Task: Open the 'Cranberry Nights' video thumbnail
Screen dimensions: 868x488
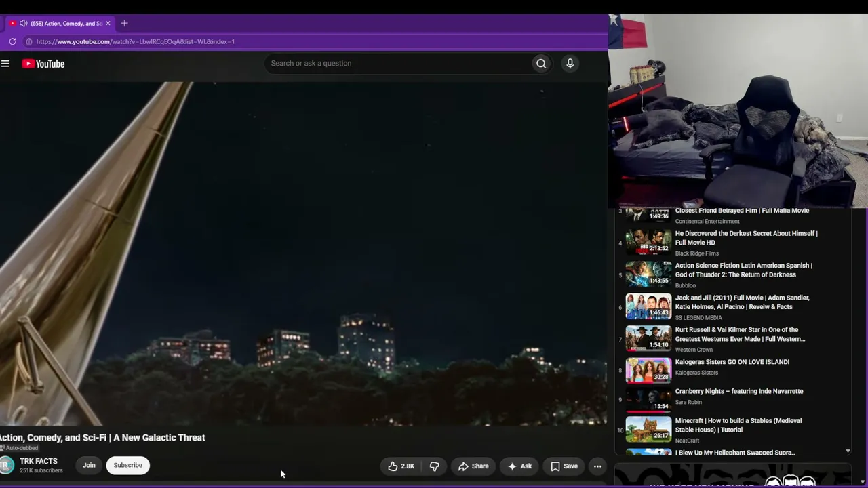Action: click(x=648, y=400)
